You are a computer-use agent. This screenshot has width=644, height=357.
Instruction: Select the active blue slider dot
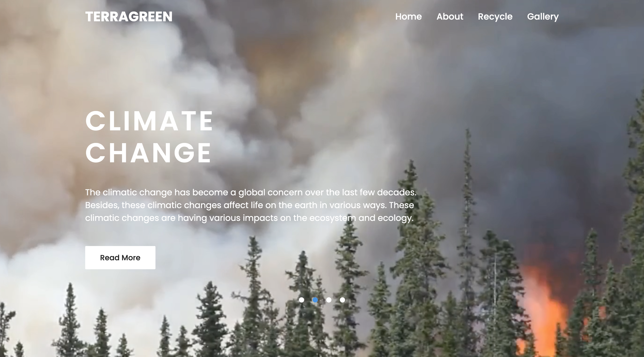(315, 300)
